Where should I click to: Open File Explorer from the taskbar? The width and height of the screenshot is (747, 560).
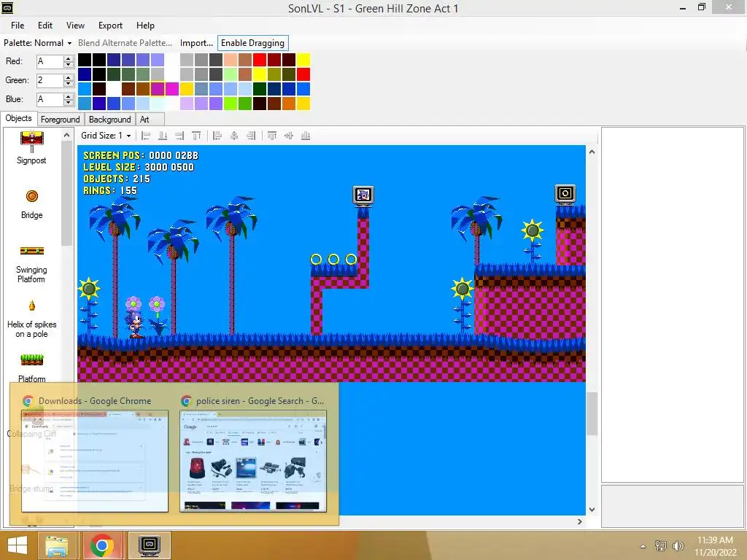pyautogui.click(x=57, y=545)
